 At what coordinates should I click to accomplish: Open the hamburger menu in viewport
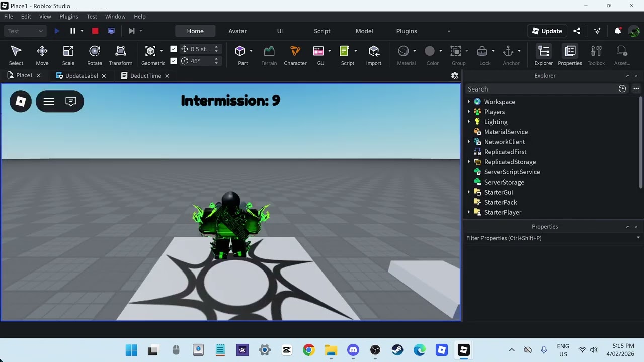pyautogui.click(x=49, y=101)
